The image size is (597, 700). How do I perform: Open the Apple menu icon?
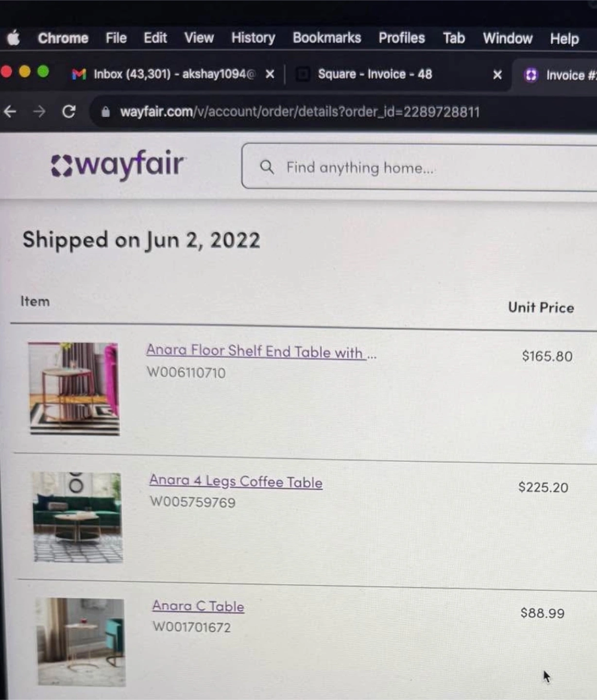pyautogui.click(x=14, y=37)
